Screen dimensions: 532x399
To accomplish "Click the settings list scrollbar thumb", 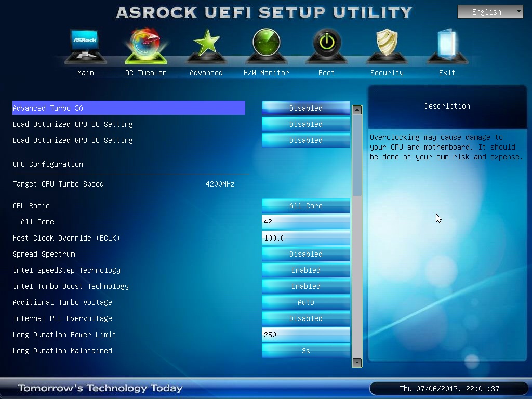I will [x=357, y=155].
